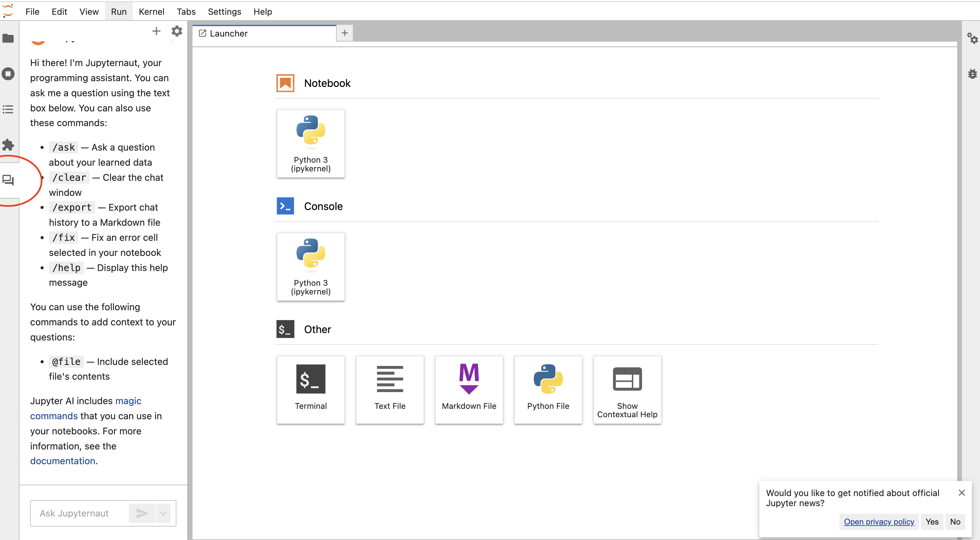This screenshot has height=540, width=980.
Task: Open the File Browser sidebar folder icon
Action: [x=8, y=39]
